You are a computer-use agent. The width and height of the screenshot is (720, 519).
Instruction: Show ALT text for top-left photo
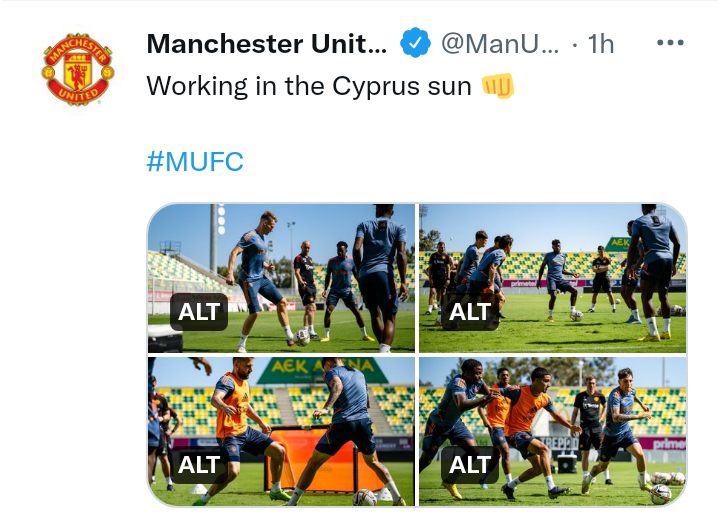click(x=198, y=312)
